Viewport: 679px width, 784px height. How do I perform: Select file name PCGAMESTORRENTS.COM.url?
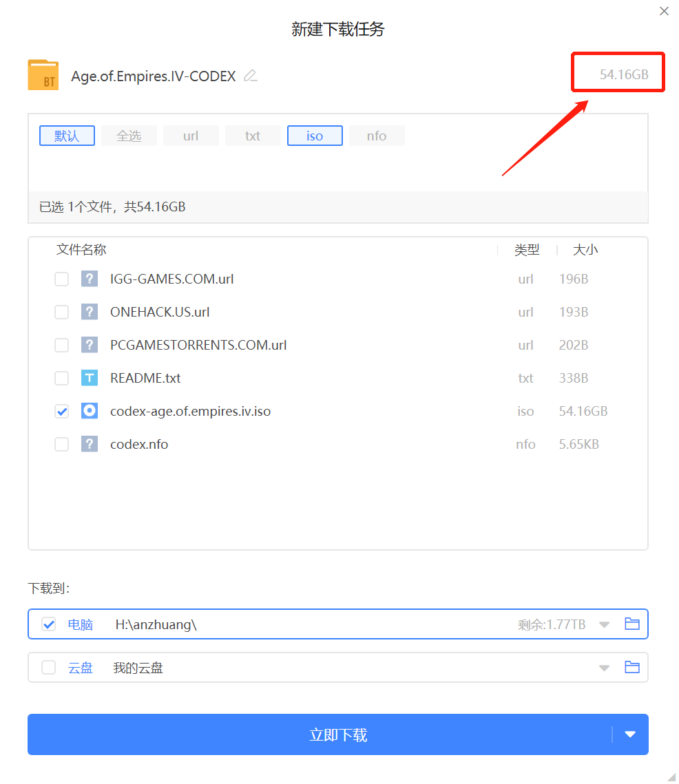(x=198, y=344)
